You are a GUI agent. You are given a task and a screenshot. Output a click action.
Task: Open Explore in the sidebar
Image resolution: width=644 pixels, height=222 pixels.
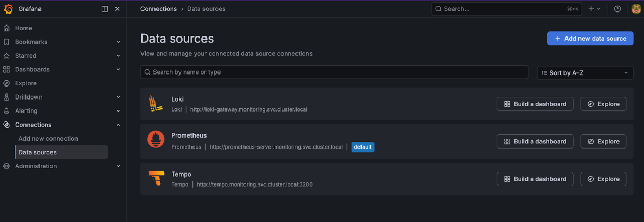point(26,83)
